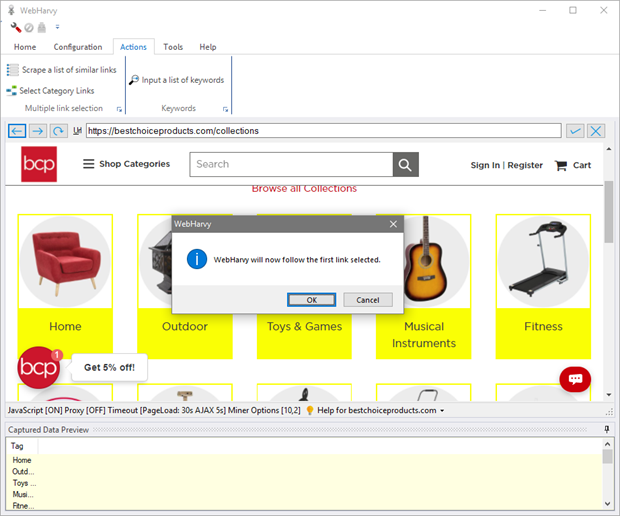Click the magnifier search icon on website
The height and width of the screenshot is (516, 620).
click(x=405, y=165)
